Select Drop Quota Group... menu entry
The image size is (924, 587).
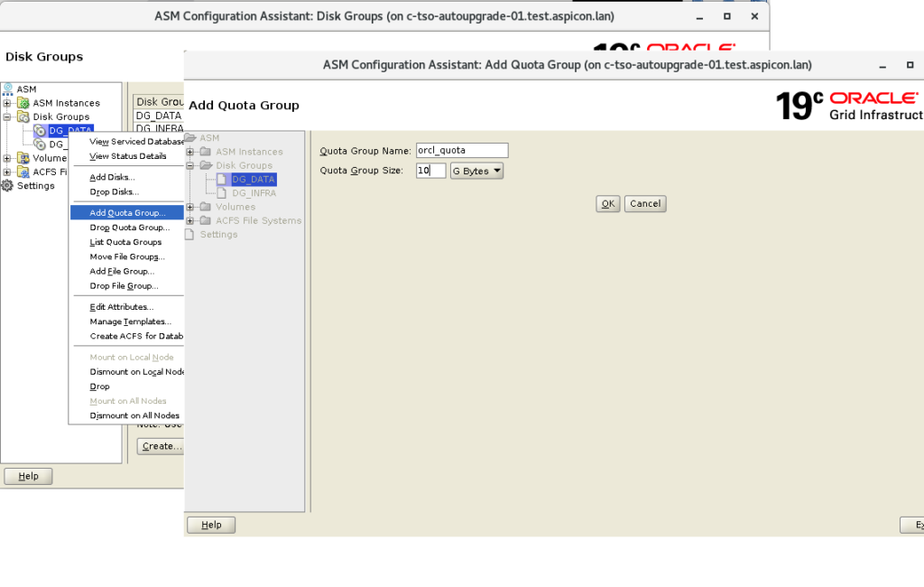127,228
